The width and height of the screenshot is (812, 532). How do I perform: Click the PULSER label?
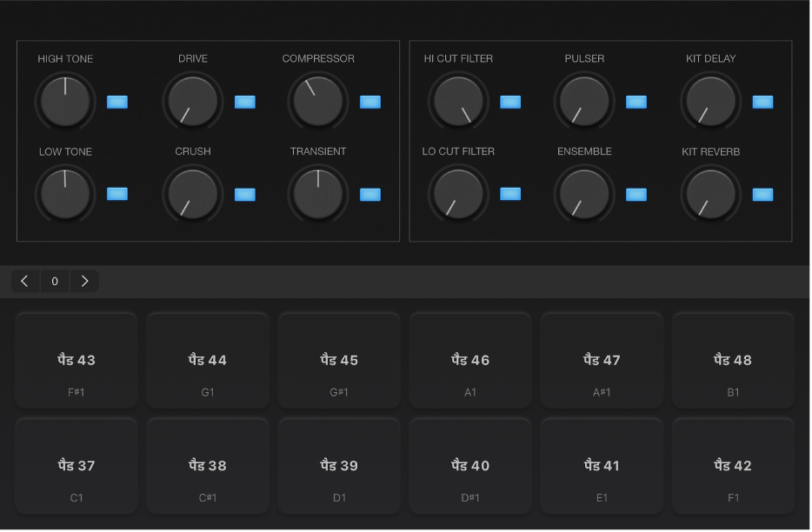pyautogui.click(x=585, y=58)
